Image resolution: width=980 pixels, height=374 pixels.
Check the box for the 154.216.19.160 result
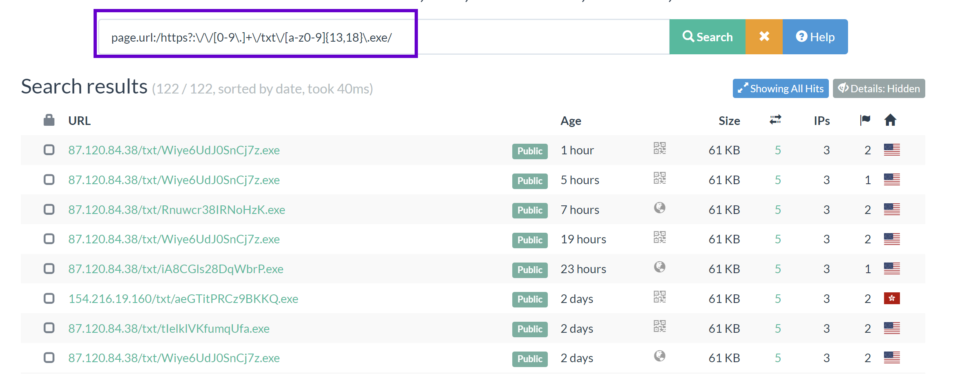point(49,298)
